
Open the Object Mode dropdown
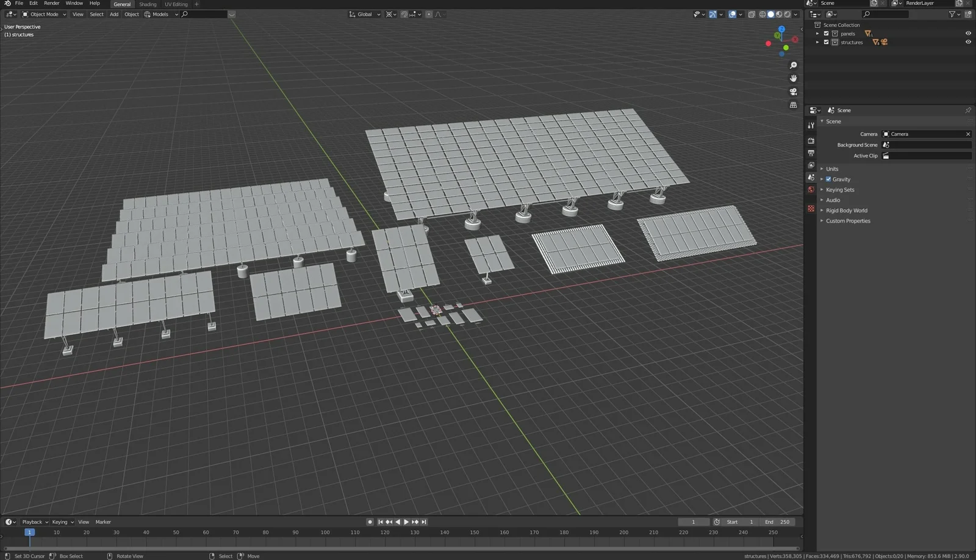pyautogui.click(x=43, y=14)
